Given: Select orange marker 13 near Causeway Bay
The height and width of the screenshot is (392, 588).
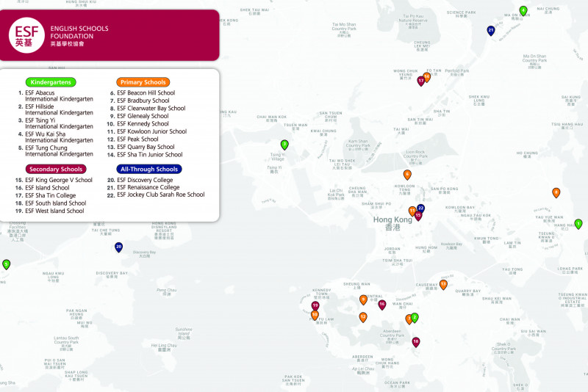Looking at the screenshot, I should point(443,285).
